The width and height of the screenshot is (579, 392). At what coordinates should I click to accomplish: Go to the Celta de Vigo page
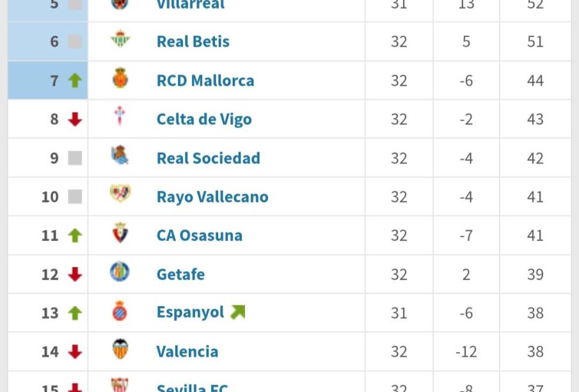pos(203,119)
